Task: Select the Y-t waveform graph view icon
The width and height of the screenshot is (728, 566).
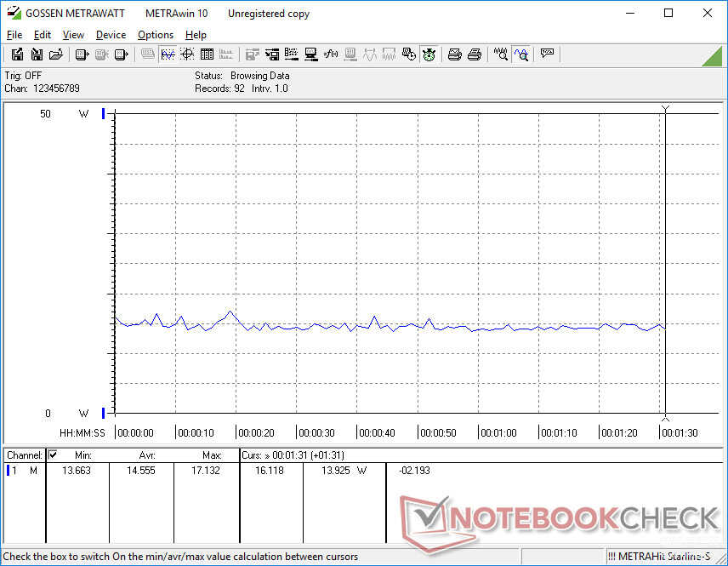Action: [168, 54]
